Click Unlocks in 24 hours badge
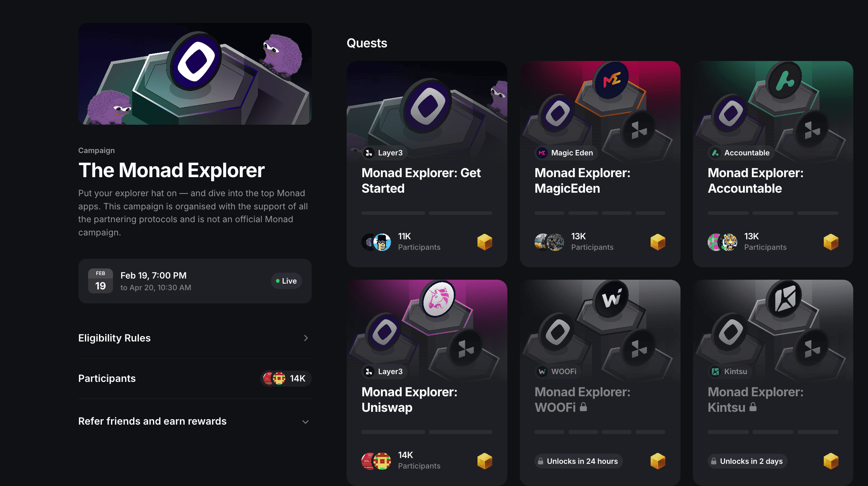This screenshot has height=486, width=868. coord(578,461)
